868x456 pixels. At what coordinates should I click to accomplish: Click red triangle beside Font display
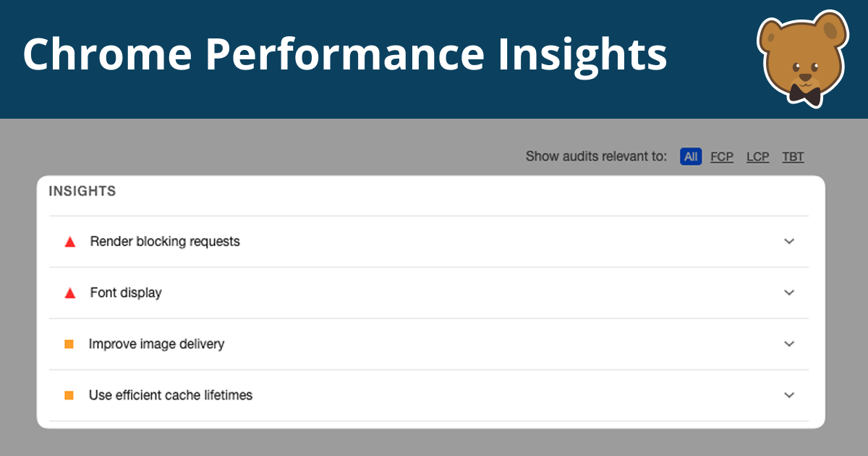70,293
